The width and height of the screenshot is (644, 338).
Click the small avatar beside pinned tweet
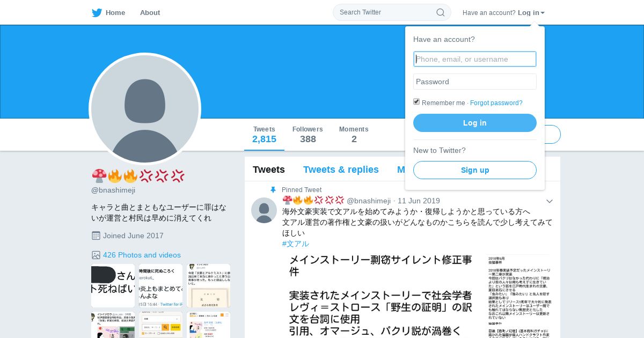264,210
